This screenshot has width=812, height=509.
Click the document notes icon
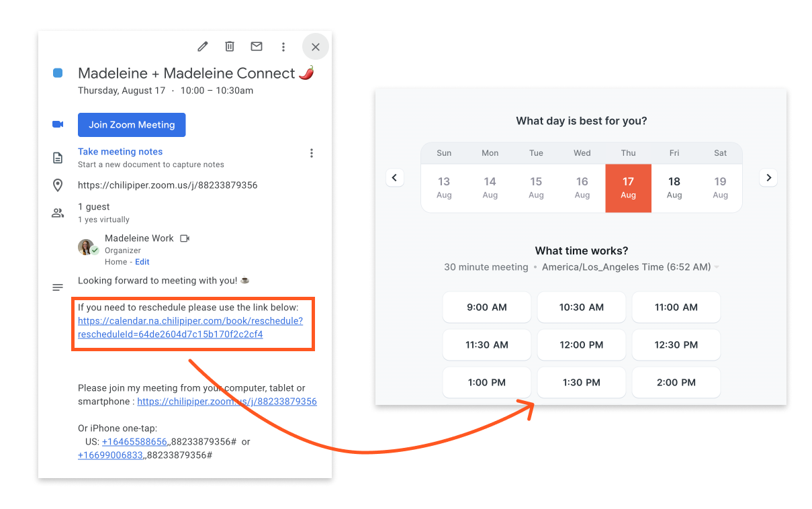(x=58, y=158)
